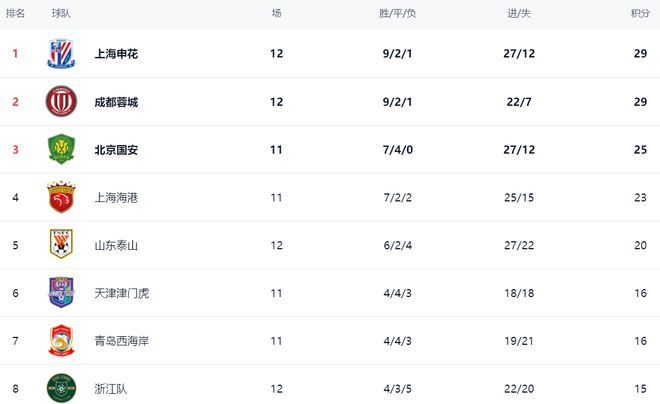Click the Shandong Taishan team crest

pos(61,244)
